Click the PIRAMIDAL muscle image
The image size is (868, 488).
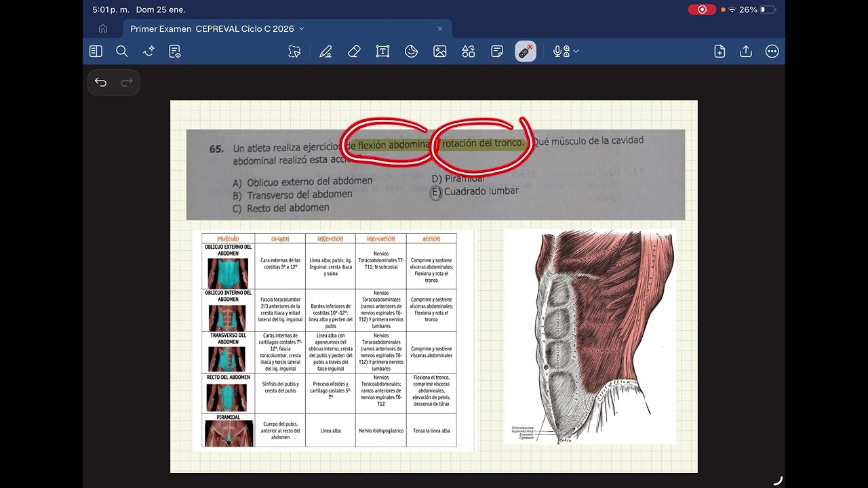[x=229, y=434]
